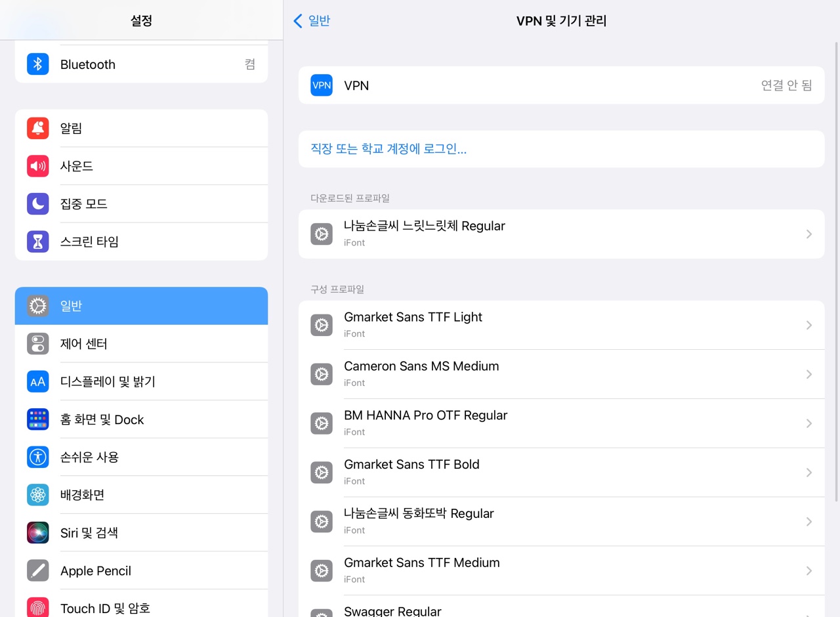Screen dimensions: 840x617
Task: Select 제어 센터 in settings sidebar
Action: tap(141, 343)
